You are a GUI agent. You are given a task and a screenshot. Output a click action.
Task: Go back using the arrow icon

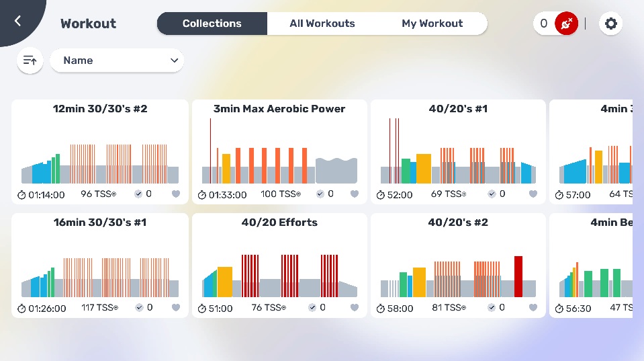point(17,21)
